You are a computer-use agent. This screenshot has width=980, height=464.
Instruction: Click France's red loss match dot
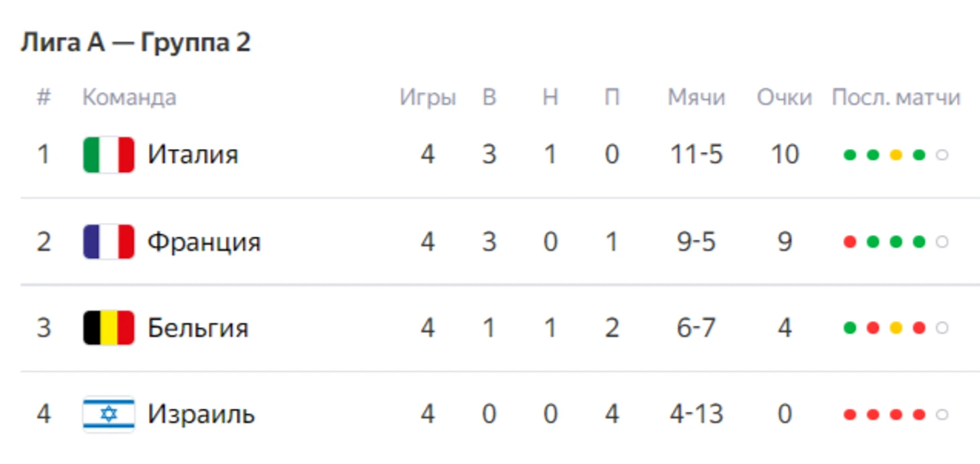point(850,242)
